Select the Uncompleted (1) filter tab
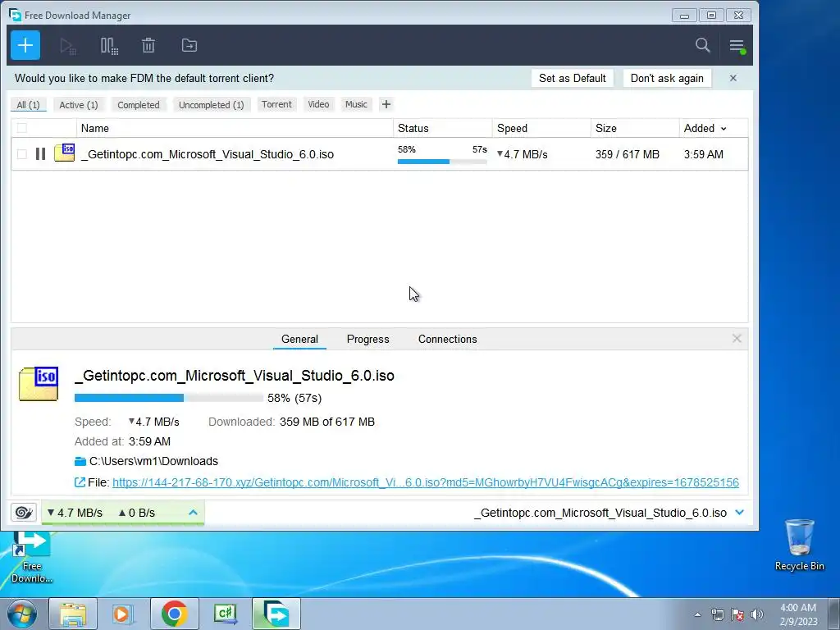Image resolution: width=840 pixels, height=630 pixels. [211, 105]
